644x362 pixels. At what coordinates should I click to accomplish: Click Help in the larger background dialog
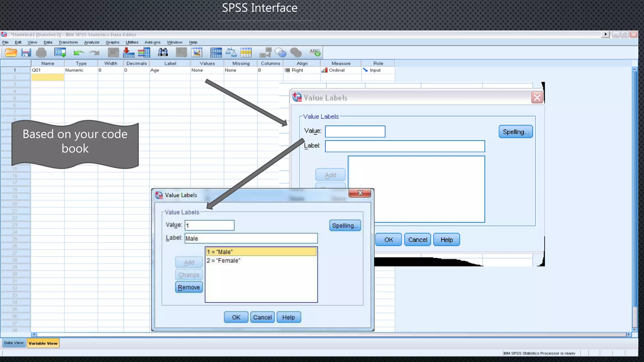(447, 240)
